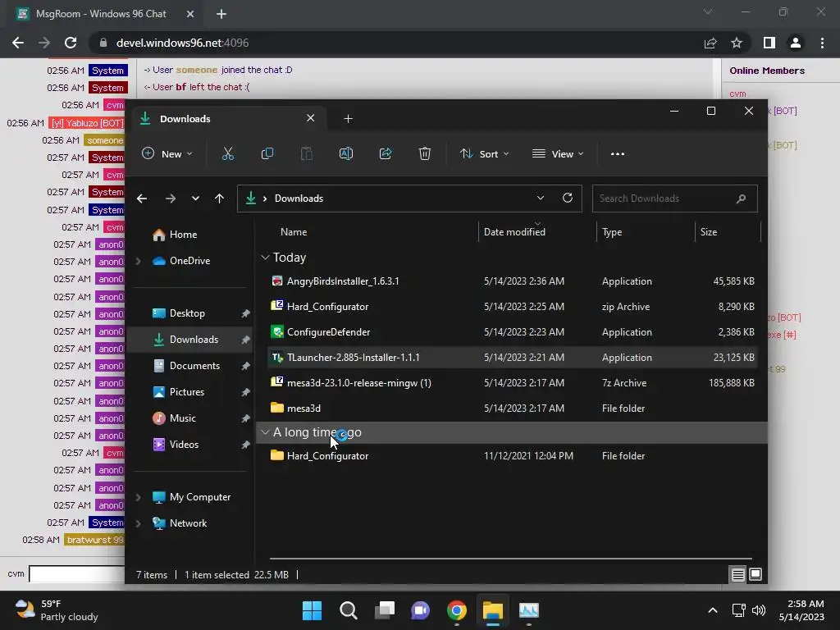
Task: Show hidden system tray icons
Action: pos(713,610)
